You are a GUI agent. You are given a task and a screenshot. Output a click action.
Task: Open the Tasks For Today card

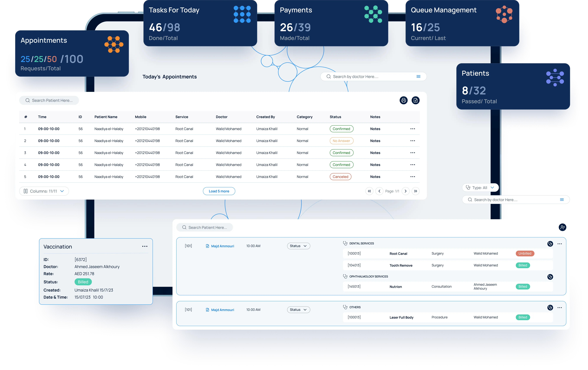point(200,23)
